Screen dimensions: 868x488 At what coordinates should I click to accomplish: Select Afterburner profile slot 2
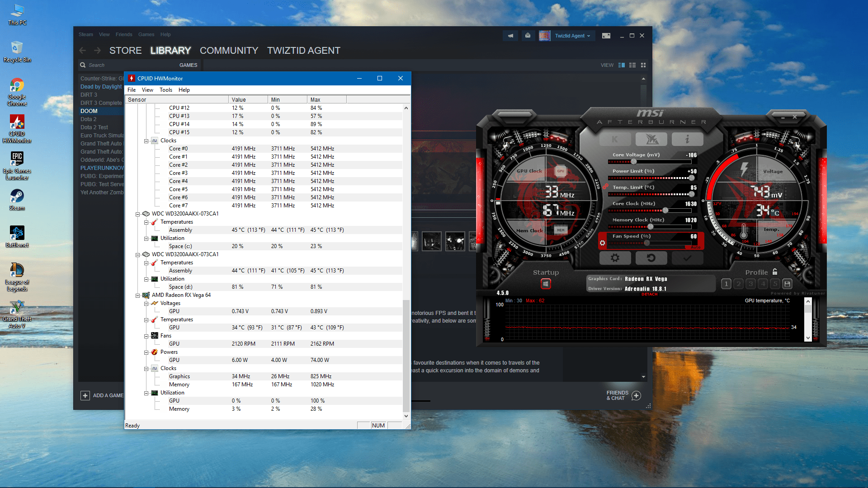(738, 284)
